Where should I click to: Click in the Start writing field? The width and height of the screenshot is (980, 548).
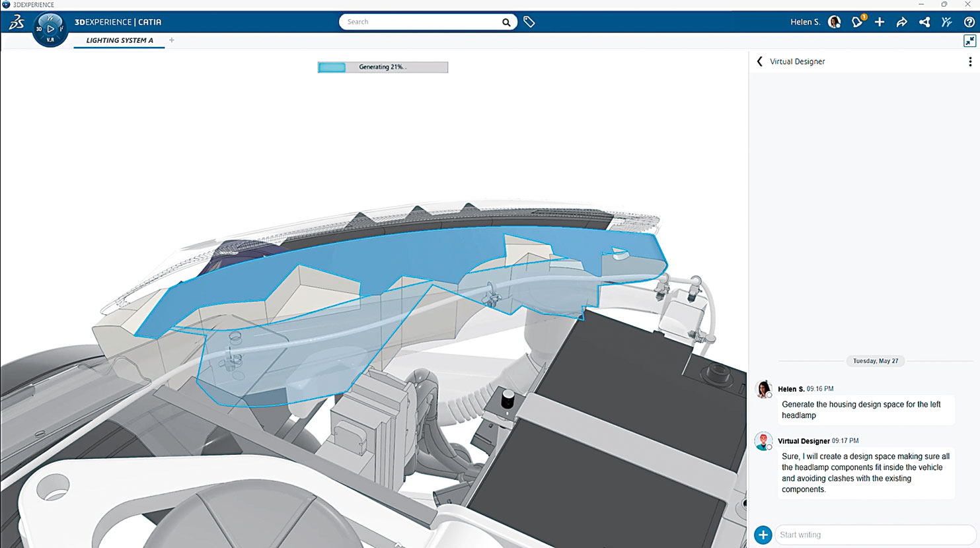pyautogui.click(x=875, y=535)
